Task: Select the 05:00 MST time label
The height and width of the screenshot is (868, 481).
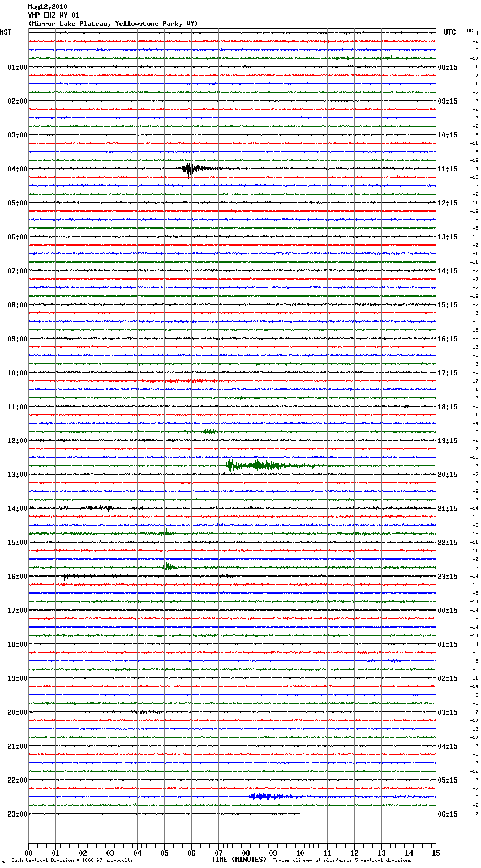Action: [x=17, y=203]
